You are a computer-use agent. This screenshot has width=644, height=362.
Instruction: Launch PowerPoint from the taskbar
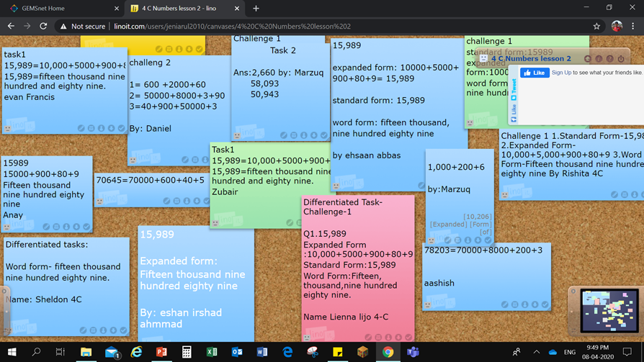click(161, 352)
